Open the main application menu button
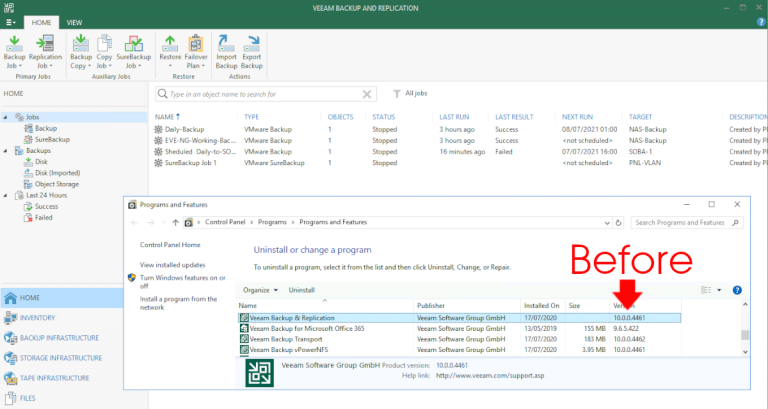The height and width of the screenshot is (409, 768). pyautogui.click(x=10, y=23)
